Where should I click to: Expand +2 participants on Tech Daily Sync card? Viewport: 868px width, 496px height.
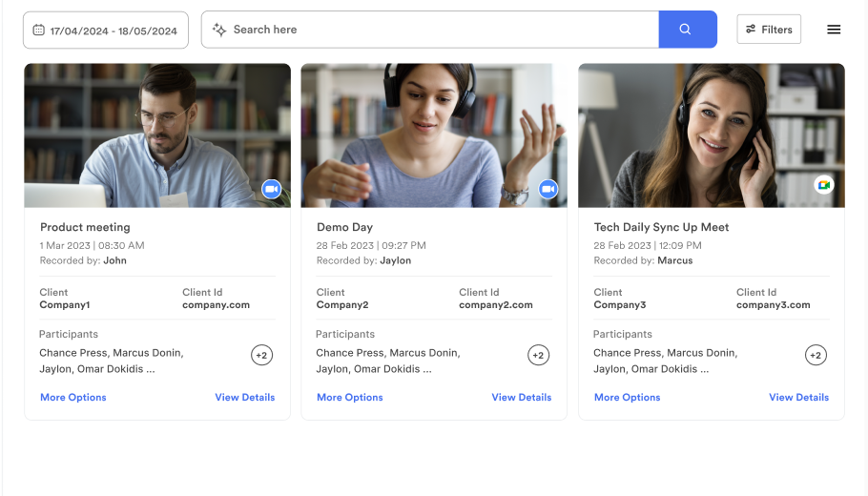(x=815, y=356)
